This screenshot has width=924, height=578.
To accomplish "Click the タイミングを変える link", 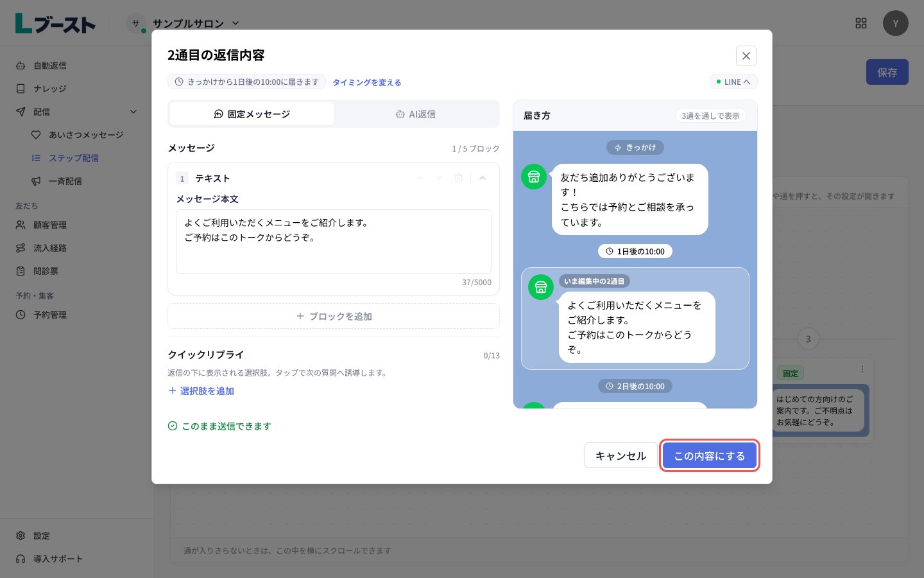I will pos(366,82).
